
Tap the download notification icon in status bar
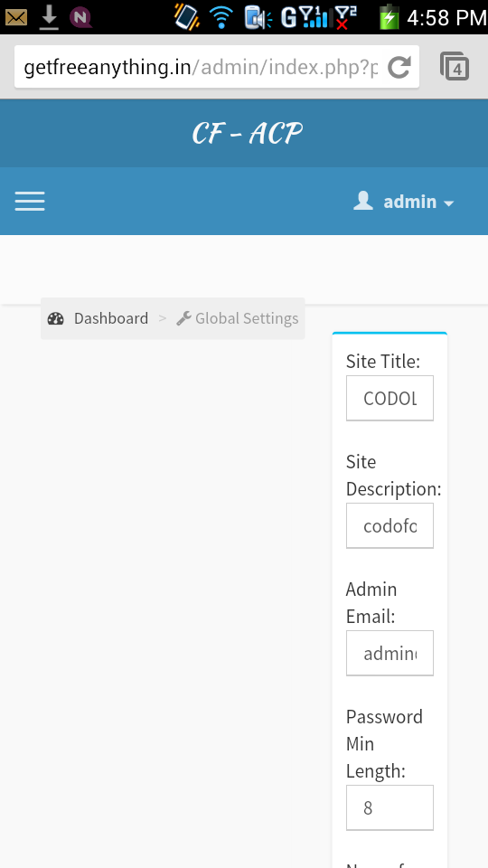tap(49, 18)
